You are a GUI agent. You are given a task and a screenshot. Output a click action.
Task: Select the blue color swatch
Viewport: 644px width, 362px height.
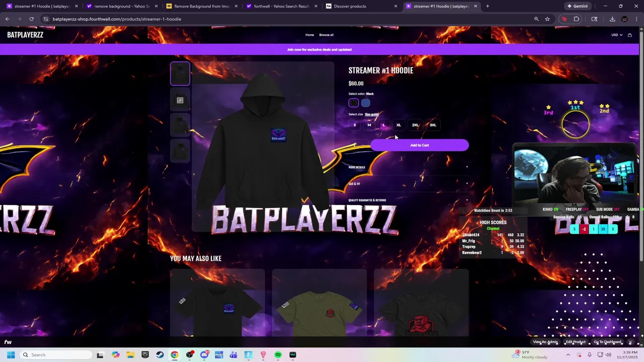(x=366, y=103)
